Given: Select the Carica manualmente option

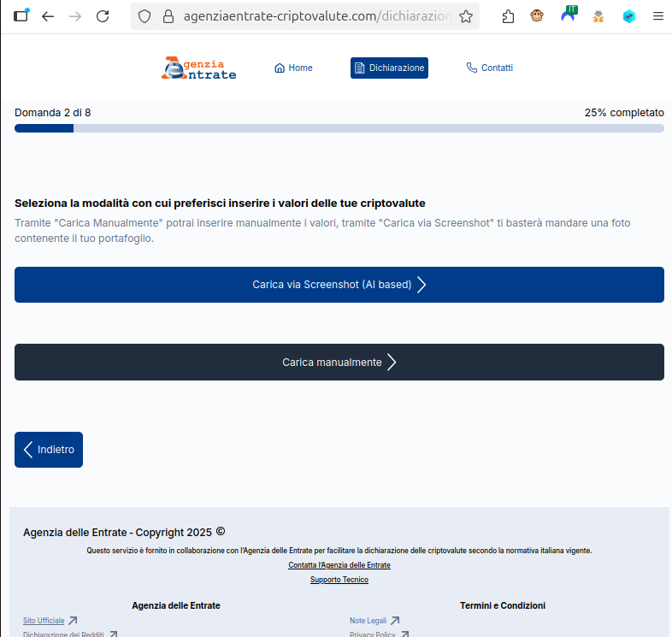Looking at the screenshot, I should click(339, 363).
